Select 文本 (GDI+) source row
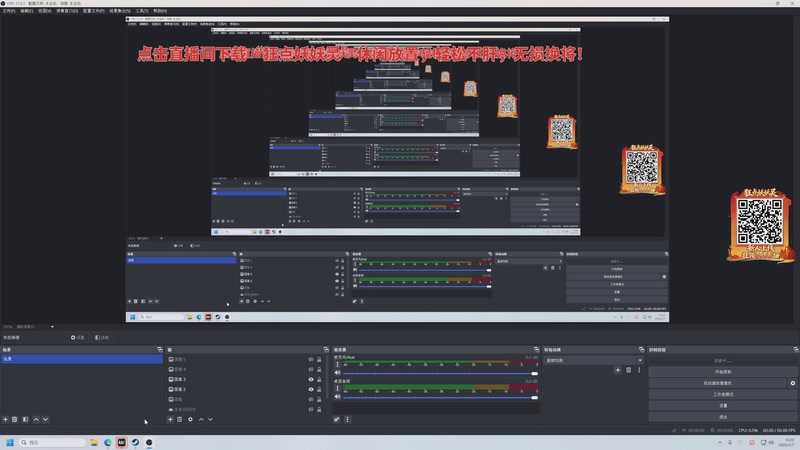Screen dimensions: 800x450 (x=248, y=409)
